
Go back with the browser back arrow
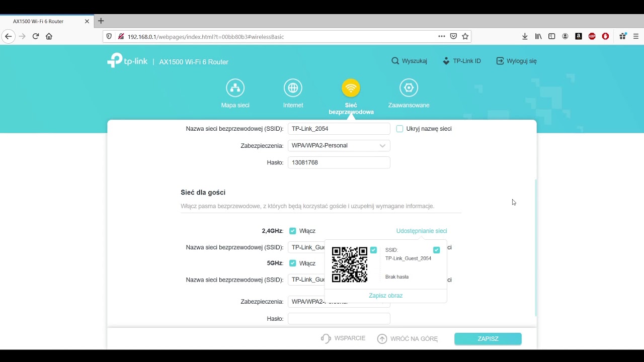point(8,36)
